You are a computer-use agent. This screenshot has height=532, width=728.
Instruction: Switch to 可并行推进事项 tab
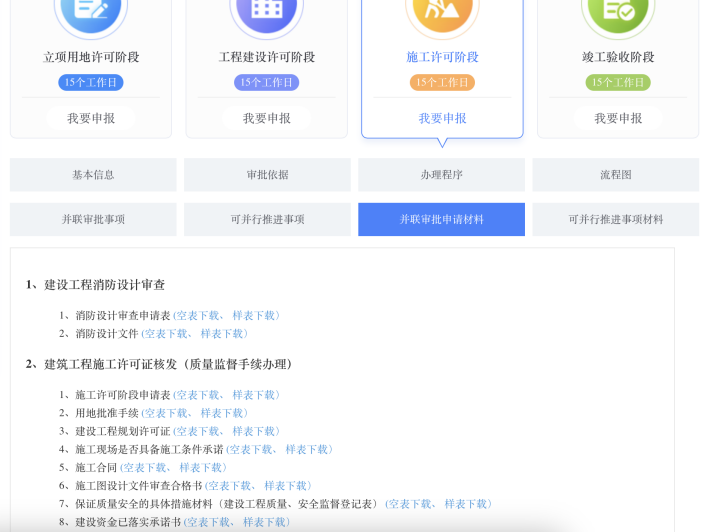(x=267, y=219)
